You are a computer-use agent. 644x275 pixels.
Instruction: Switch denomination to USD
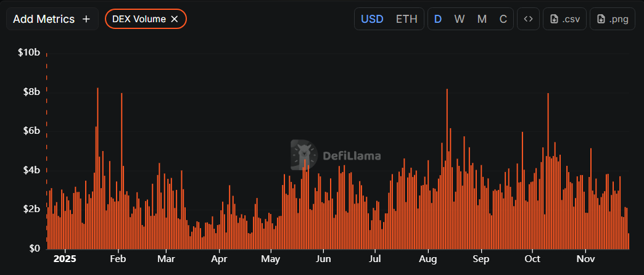(x=372, y=19)
